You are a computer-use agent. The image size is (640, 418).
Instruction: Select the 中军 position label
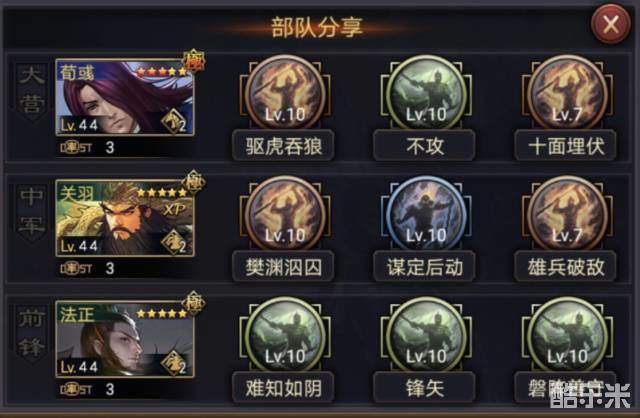(x=32, y=211)
